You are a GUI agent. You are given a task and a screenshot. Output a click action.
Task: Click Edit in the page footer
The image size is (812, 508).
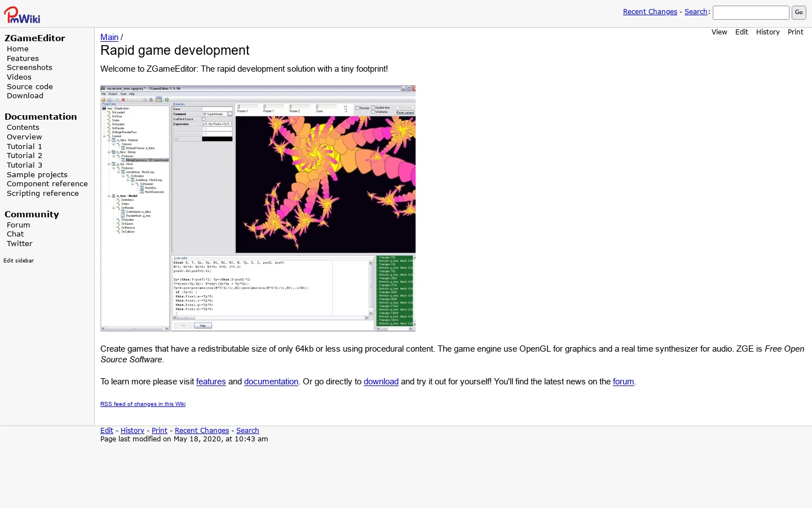107,431
